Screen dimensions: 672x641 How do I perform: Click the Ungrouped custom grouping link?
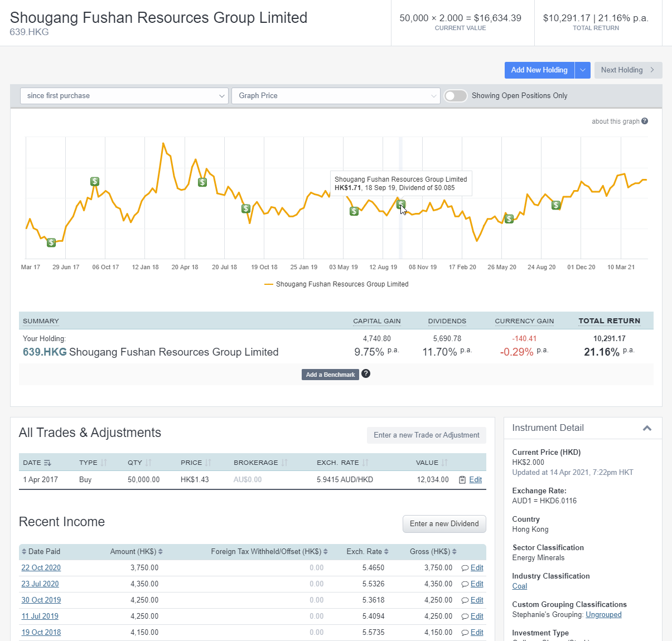(x=603, y=614)
